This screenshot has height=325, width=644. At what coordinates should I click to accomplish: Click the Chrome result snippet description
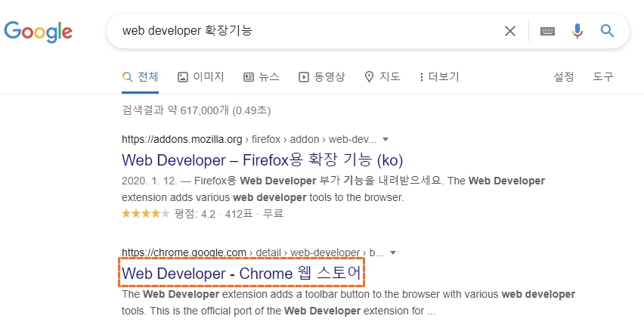click(x=348, y=303)
